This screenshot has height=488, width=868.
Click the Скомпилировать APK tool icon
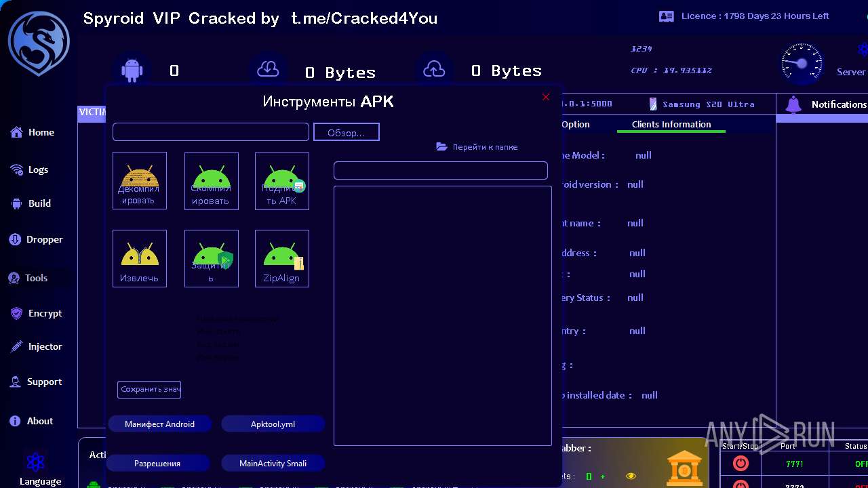pyautogui.click(x=212, y=180)
